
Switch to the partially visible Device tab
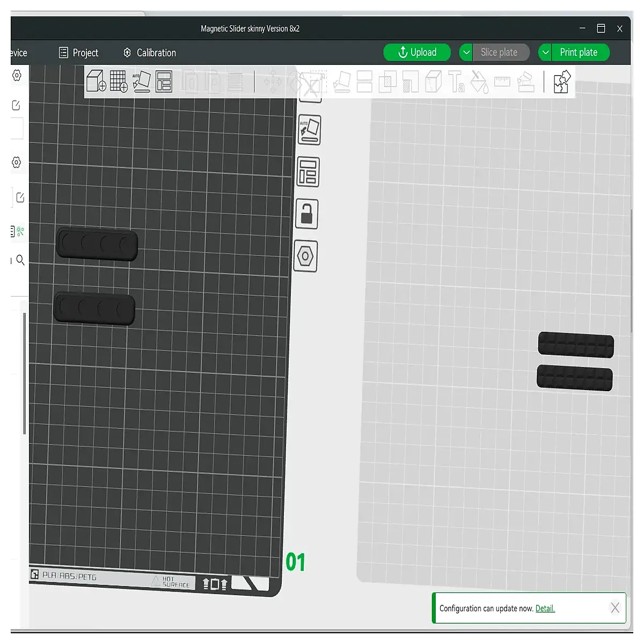coord(19,53)
